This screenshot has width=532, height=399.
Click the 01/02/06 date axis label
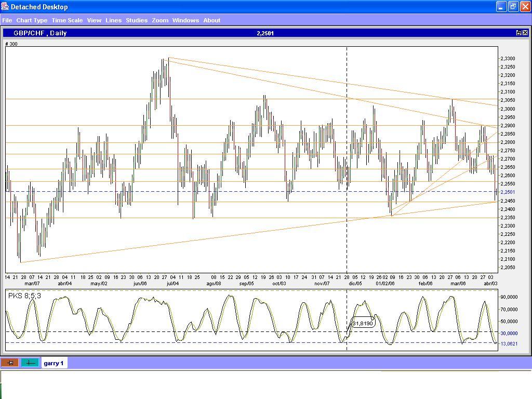click(x=385, y=283)
